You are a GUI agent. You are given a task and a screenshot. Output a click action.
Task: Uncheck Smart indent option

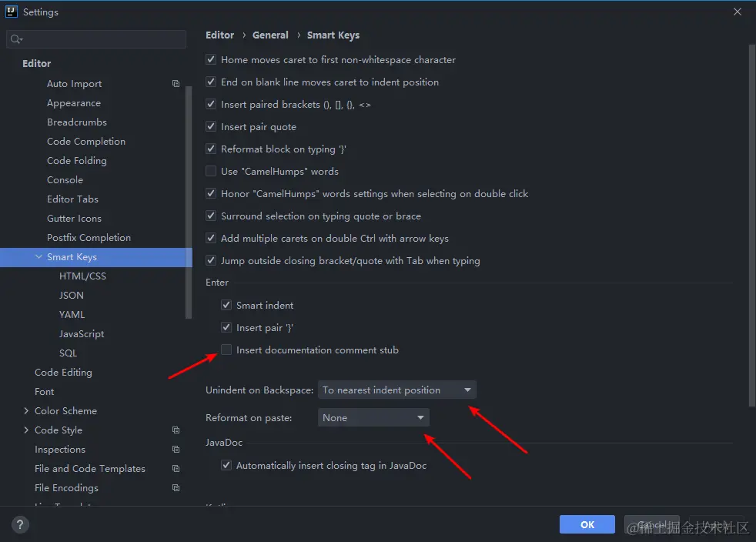click(226, 305)
